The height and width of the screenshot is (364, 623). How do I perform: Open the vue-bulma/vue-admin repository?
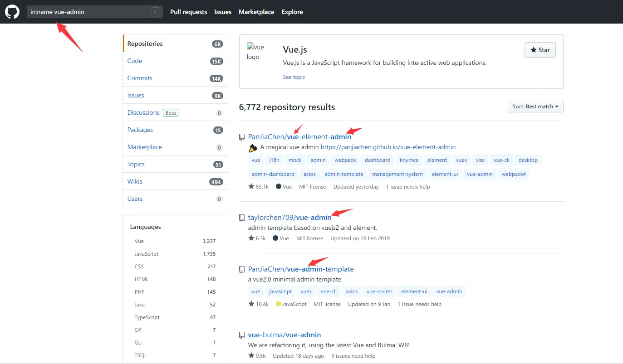pyautogui.click(x=285, y=335)
